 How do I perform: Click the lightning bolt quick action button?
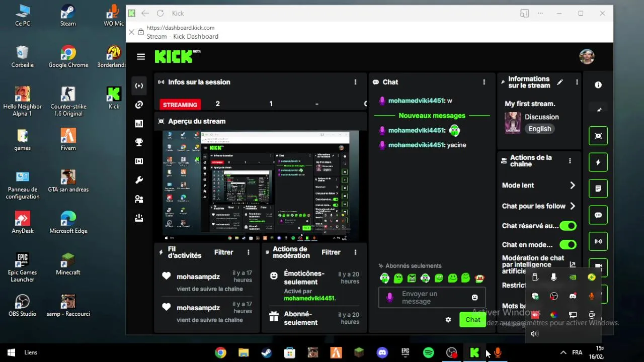(598, 162)
